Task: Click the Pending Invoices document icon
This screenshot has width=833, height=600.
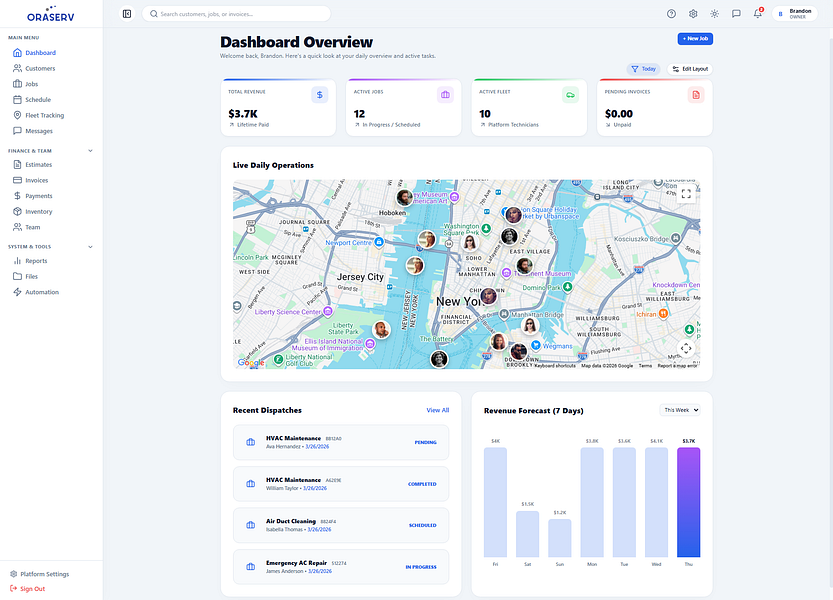Action: click(696, 95)
